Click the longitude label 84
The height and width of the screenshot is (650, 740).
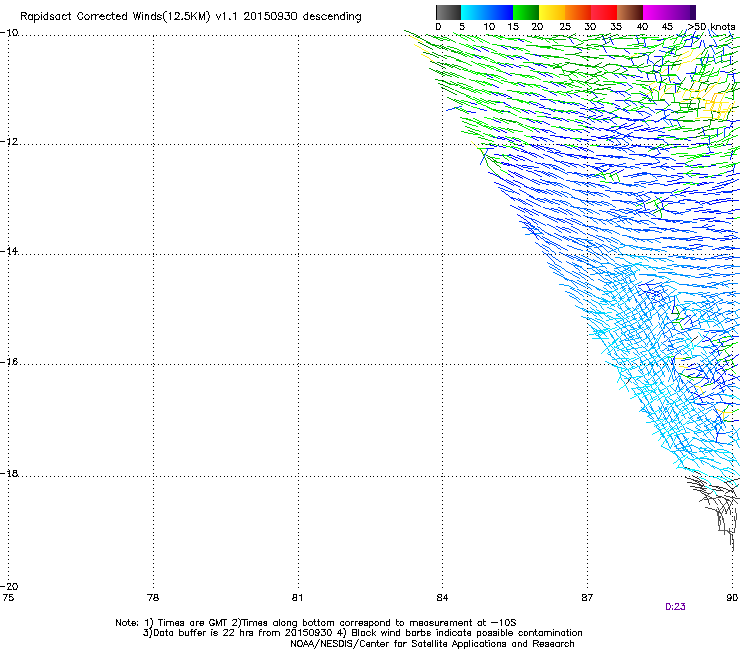tap(442, 597)
